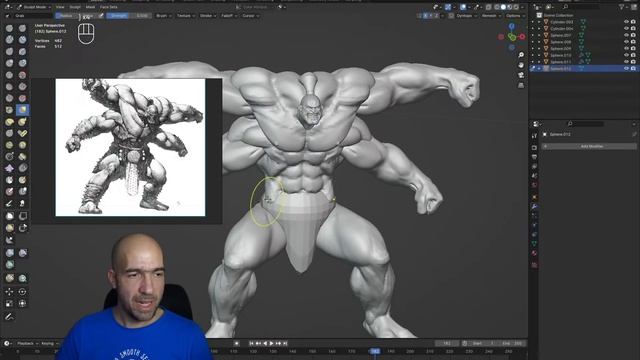640x360 pixels.
Task: Select the Flatten brush tool
Action: pyautogui.click(x=9, y=87)
